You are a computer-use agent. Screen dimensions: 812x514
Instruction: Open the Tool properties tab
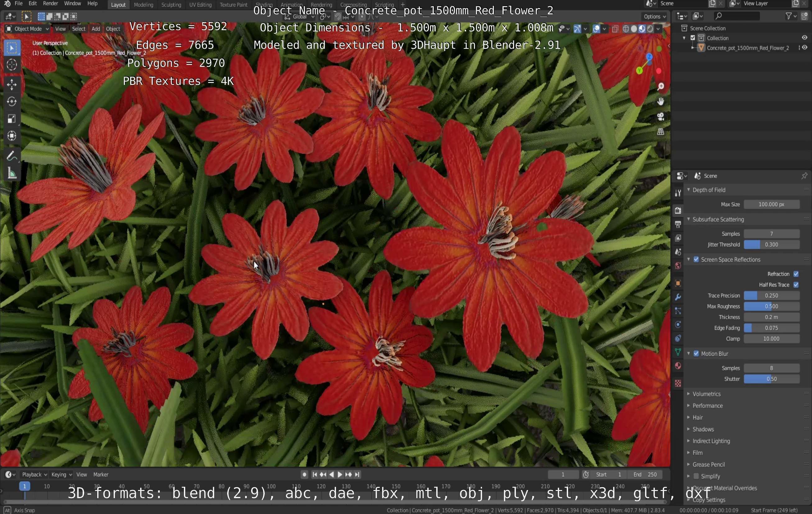pos(678,193)
